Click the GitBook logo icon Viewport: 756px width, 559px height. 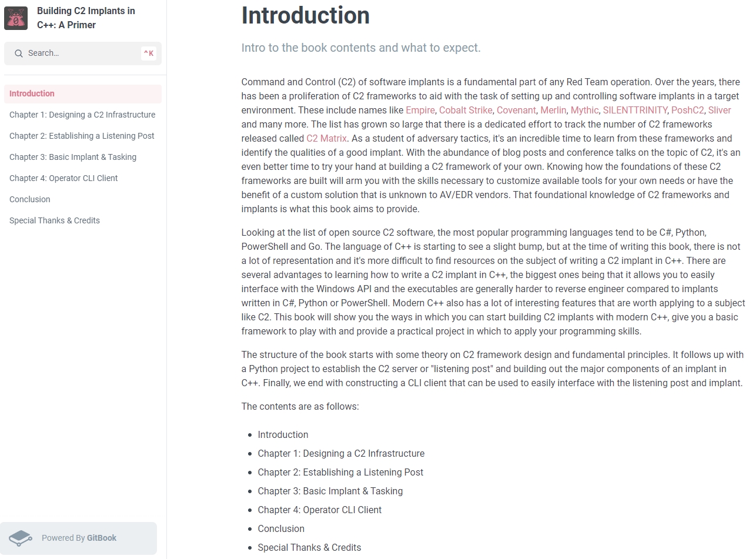pyautogui.click(x=21, y=538)
